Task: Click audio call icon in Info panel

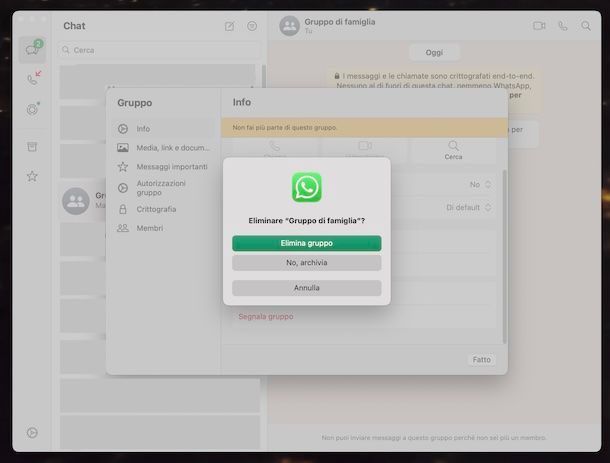Action: click(275, 146)
